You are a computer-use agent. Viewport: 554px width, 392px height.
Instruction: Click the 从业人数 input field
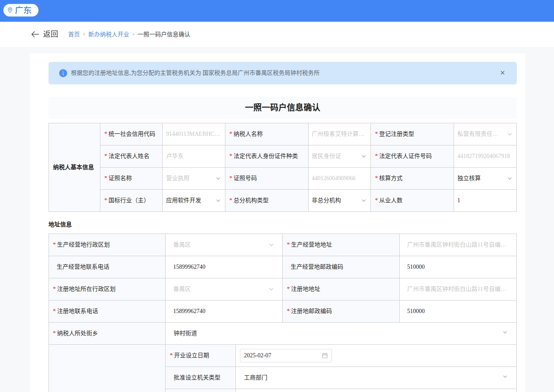point(485,201)
